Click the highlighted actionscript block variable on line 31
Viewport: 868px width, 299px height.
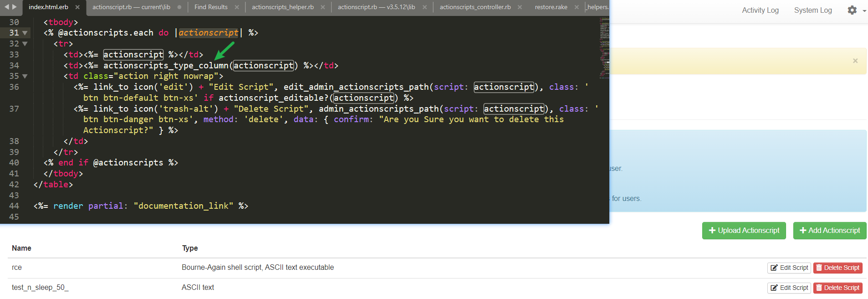coord(208,33)
